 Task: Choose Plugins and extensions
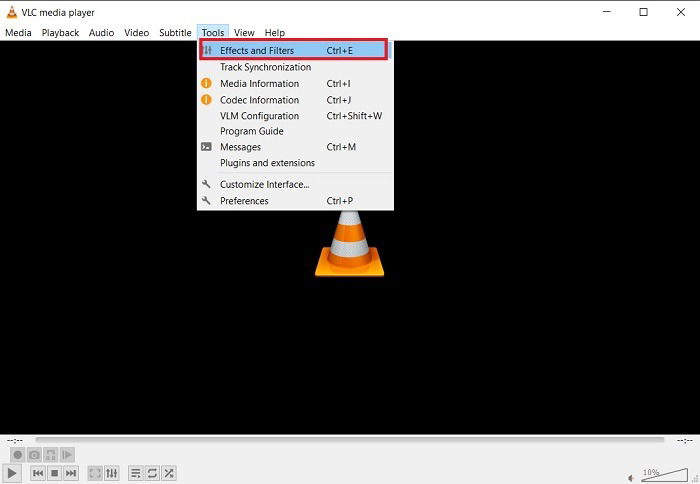point(295,163)
